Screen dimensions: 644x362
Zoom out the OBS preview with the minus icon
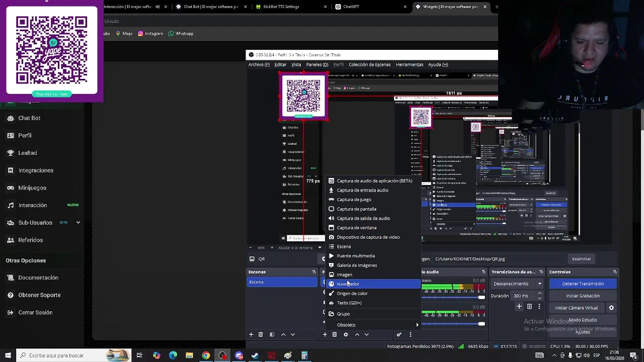coord(251,247)
